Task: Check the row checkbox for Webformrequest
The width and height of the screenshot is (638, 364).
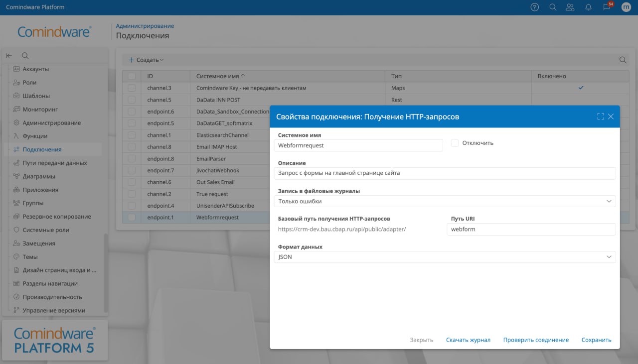Action: [x=132, y=217]
